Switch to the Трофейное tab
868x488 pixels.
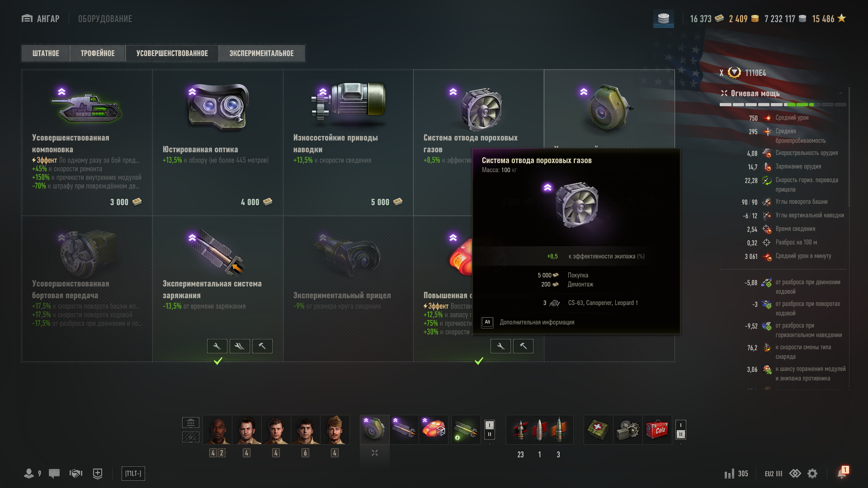pos(98,53)
